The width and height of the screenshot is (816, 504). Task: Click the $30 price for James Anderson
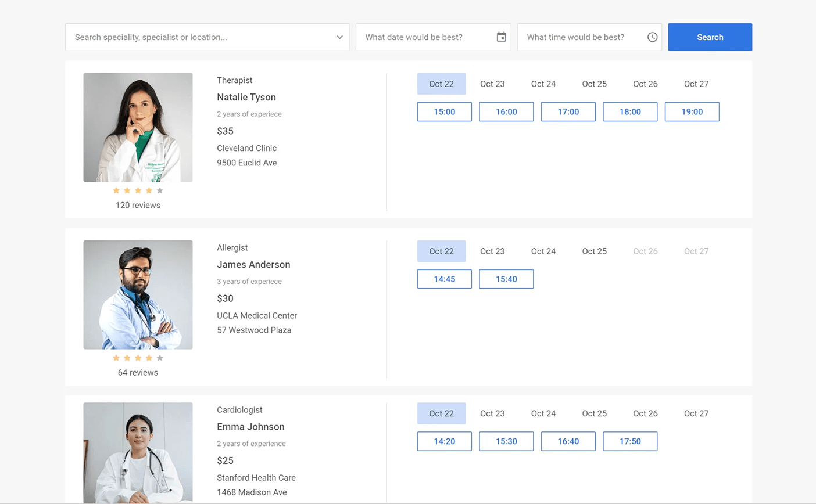tap(225, 298)
